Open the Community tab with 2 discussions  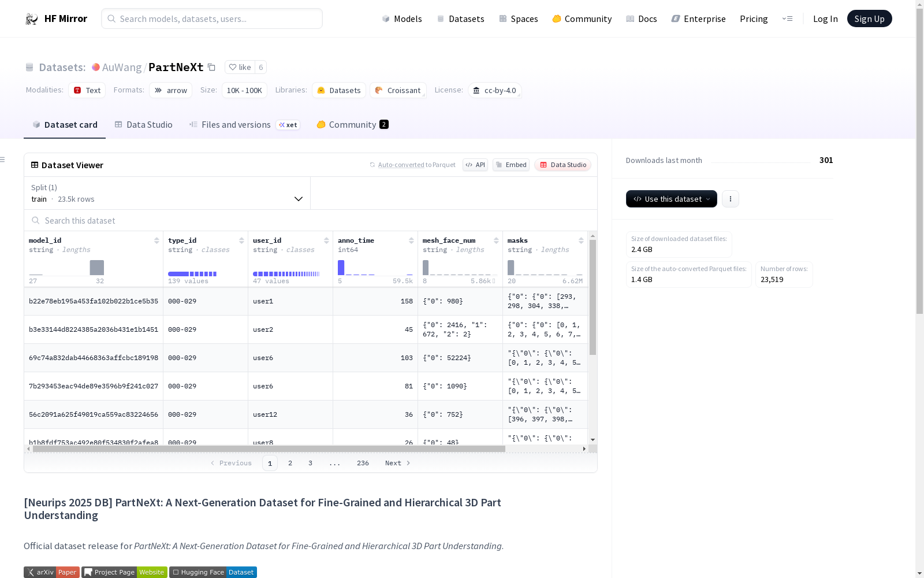[x=352, y=125]
